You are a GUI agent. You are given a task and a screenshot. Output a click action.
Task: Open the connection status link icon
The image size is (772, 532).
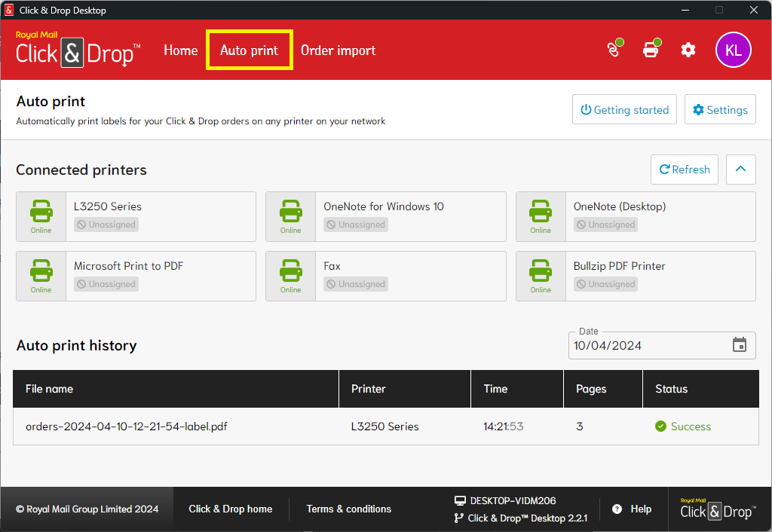(x=615, y=49)
